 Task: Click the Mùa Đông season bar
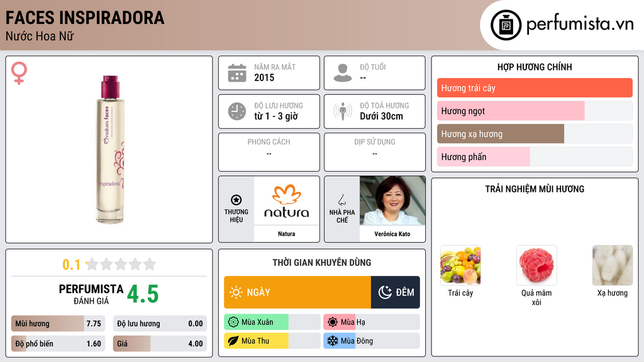click(x=371, y=341)
